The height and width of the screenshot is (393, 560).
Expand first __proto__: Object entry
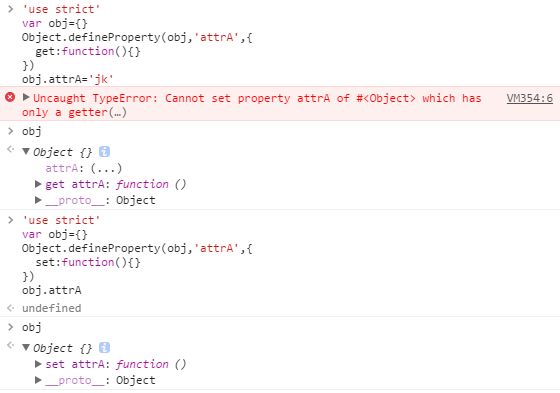38,200
